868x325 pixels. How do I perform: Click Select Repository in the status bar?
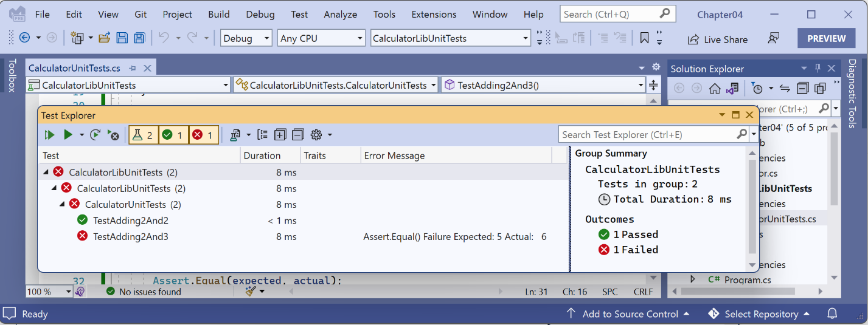click(x=759, y=314)
